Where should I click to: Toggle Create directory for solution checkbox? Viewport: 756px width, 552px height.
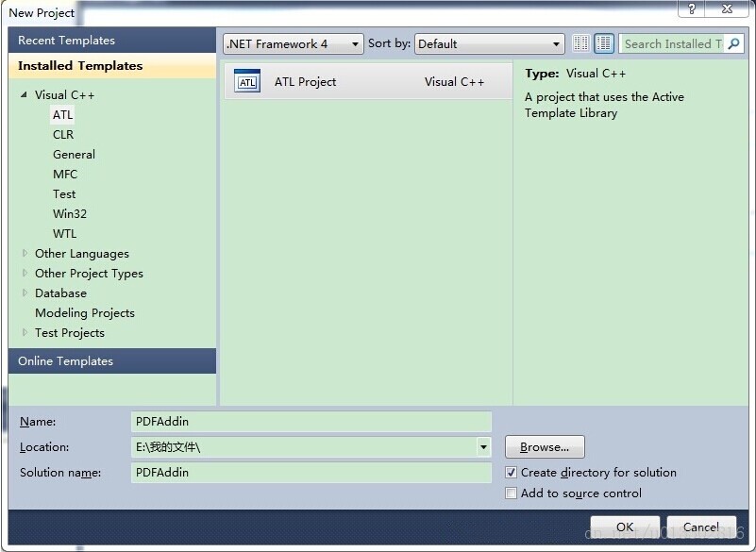511,473
